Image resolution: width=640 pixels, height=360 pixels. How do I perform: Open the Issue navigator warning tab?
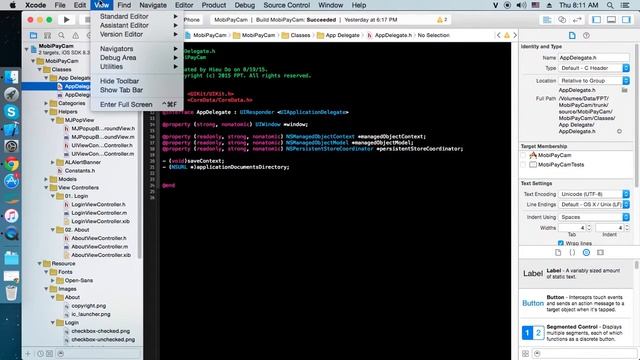point(76,36)
